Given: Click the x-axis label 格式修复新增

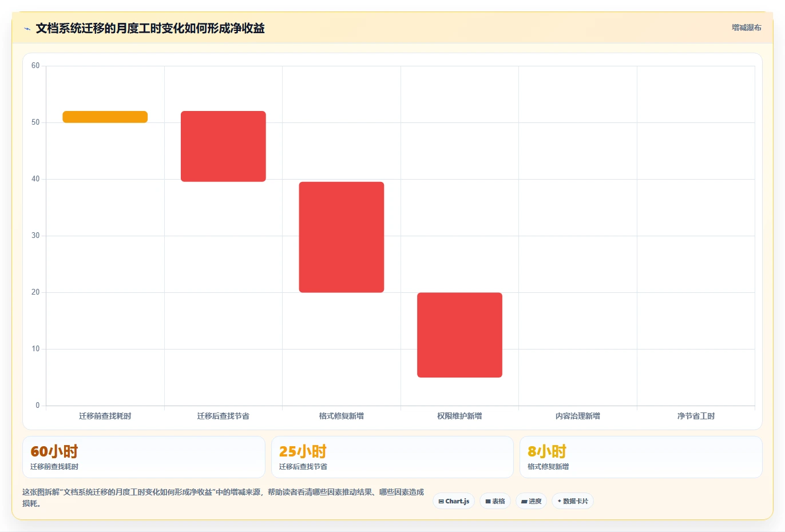Looking at the screenshot, I should click(x=342, y=416).
